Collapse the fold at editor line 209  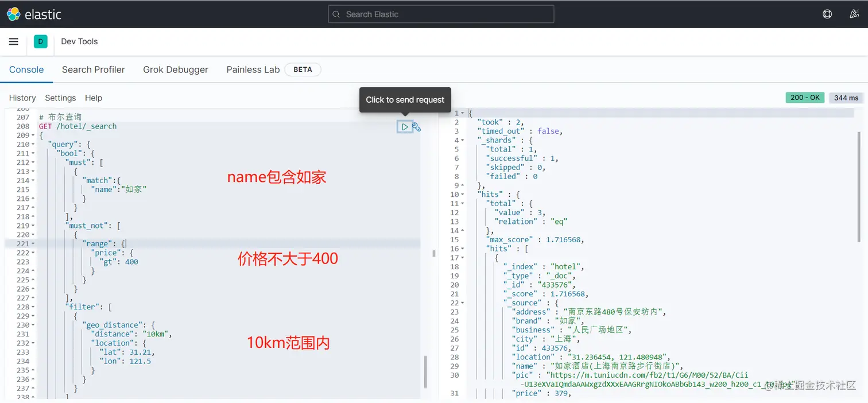[x=33, y=135]
